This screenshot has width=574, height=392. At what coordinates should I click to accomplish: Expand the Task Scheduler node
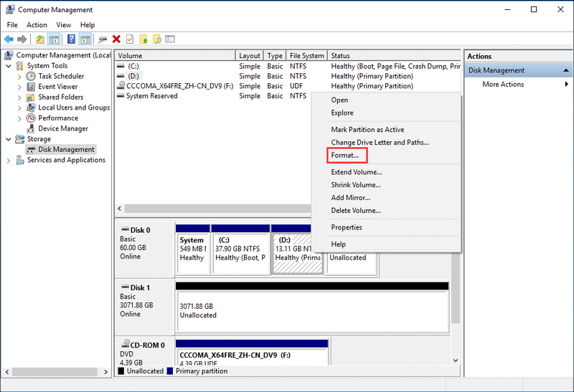pos(19,77)
